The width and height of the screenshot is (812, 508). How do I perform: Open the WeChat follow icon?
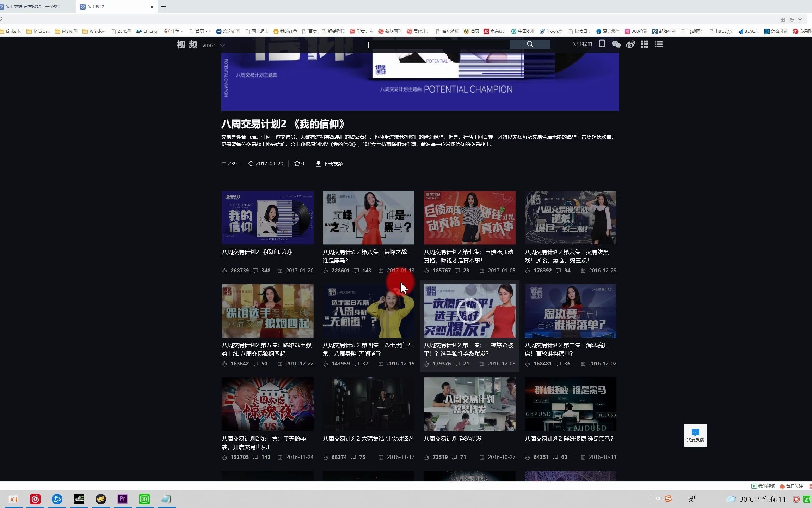[616, 44]
